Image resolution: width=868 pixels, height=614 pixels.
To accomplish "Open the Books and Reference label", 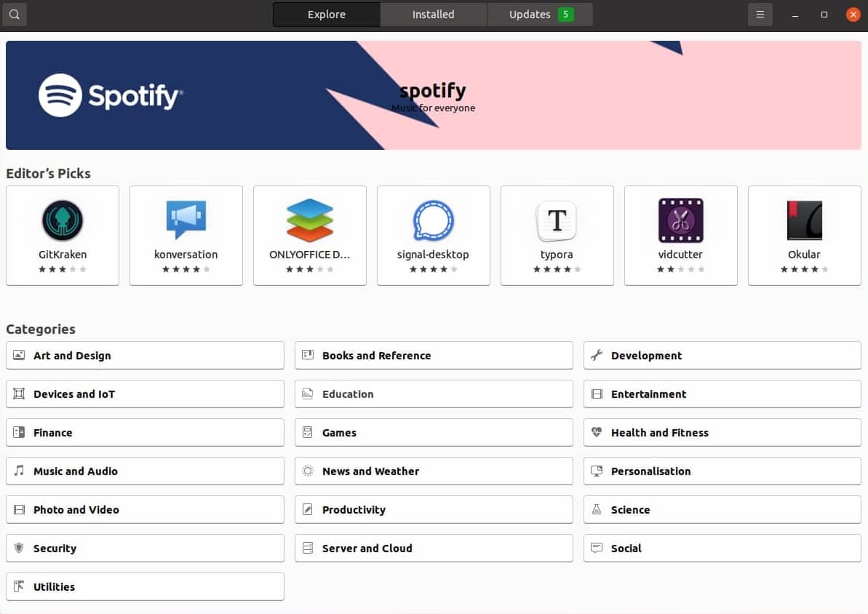I will [x=376, y=356].
